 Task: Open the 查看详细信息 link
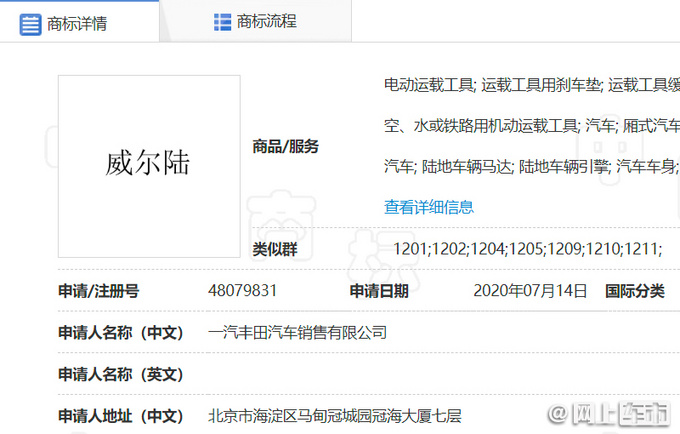428,207
